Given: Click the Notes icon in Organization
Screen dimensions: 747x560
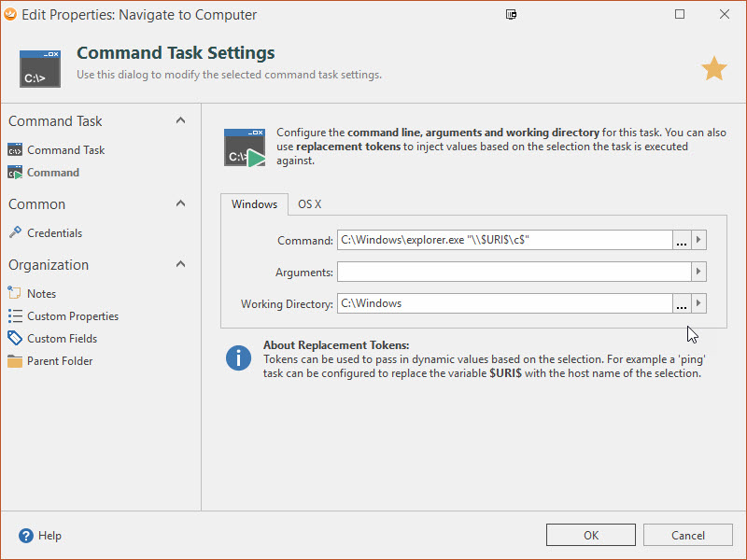Looking at the screenshot, I should click(15, 294).
